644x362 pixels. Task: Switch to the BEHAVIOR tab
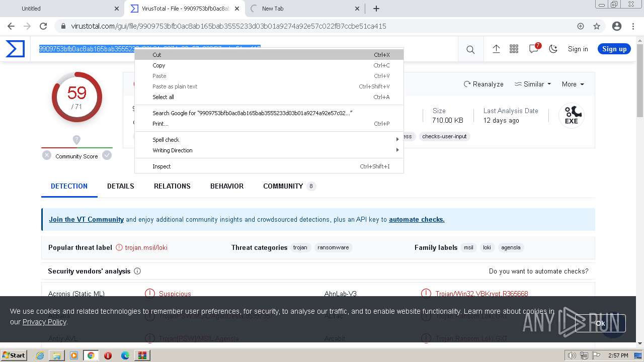click(x=227, y=186)
